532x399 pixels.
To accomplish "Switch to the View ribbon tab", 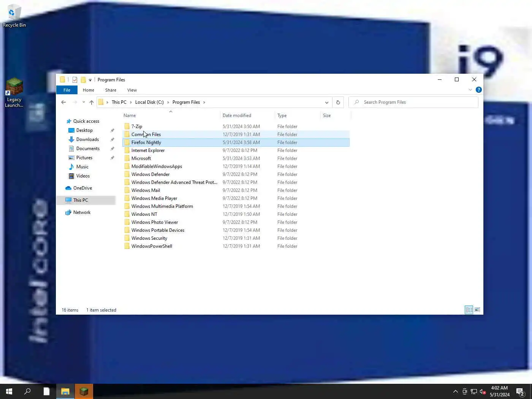I will click(x=132, y=90).
